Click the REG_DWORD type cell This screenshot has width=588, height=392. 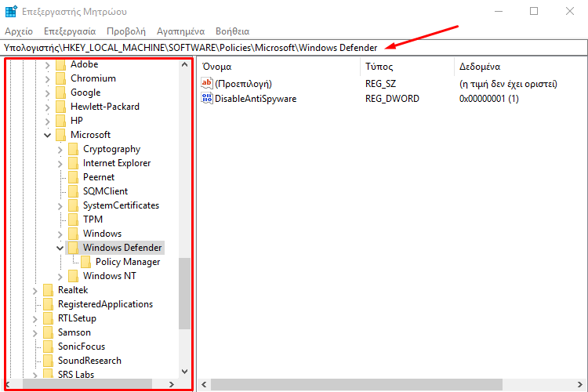(x=392, y=99)
